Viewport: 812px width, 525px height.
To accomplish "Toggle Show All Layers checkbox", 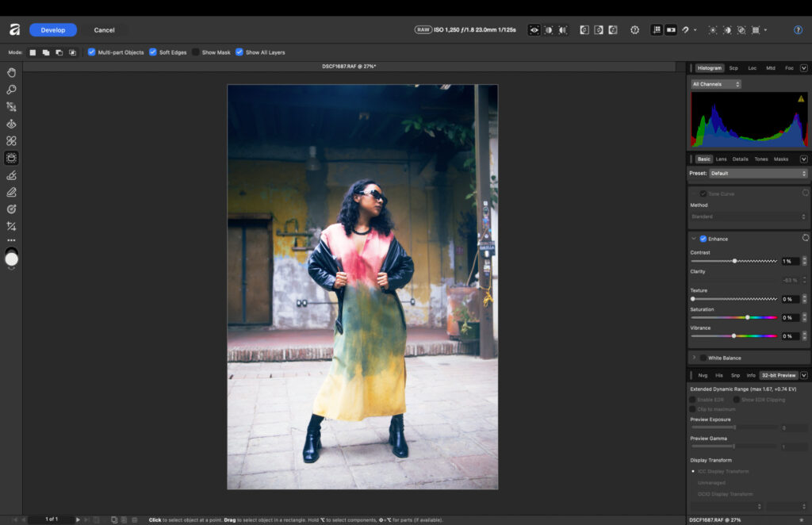I will 239,52.
